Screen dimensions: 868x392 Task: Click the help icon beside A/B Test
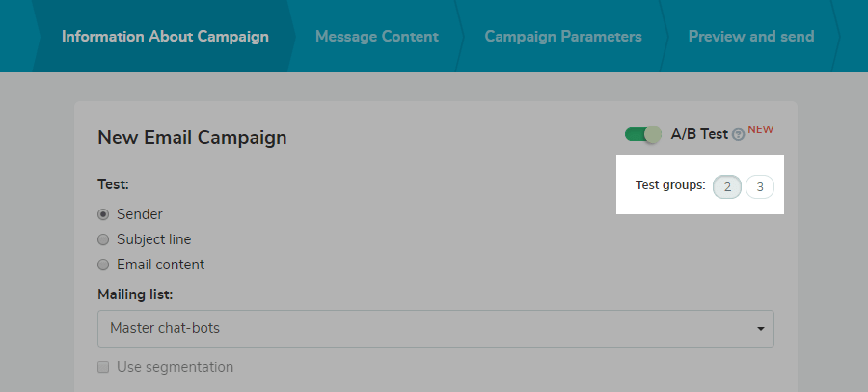click(739, 135)
